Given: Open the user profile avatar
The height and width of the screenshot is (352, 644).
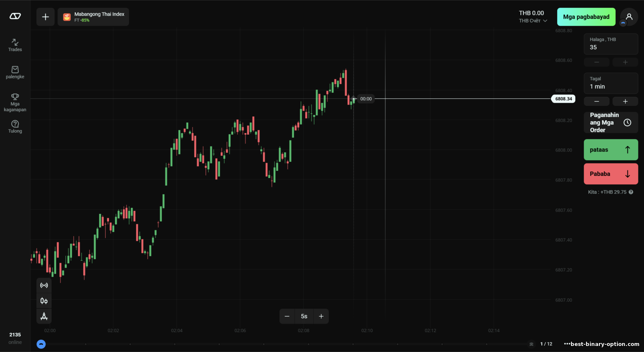Looking at the screenshot, I should (629, 17).
